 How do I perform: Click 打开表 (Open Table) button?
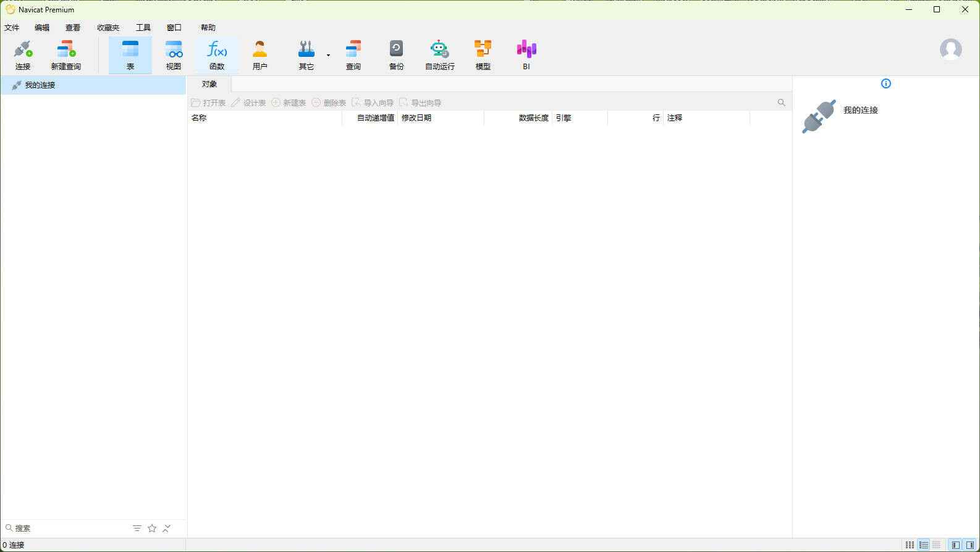pyautogui.click(x=208, y=103)
